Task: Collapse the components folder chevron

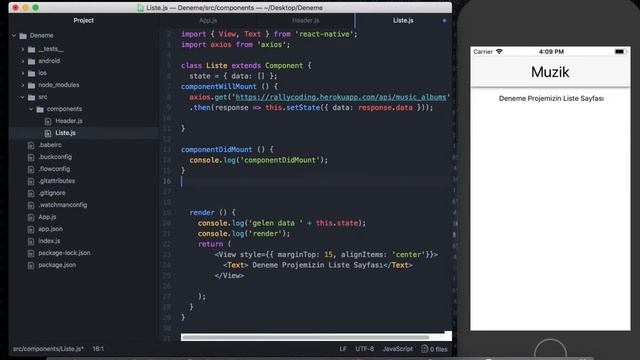Action: [31, 109]
